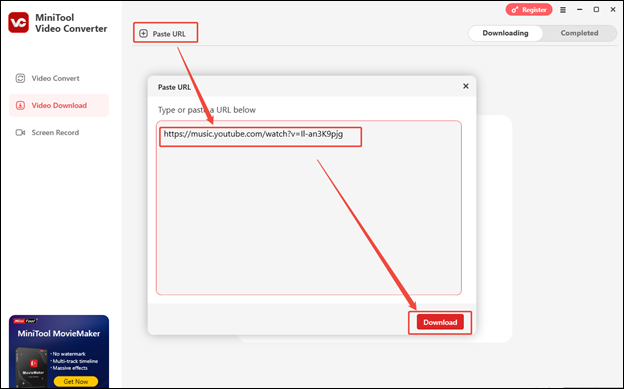The width and height of the screenshot is (624, 389).
Task: Click the key icon on Register button
Action: click(x=515, y=10)
